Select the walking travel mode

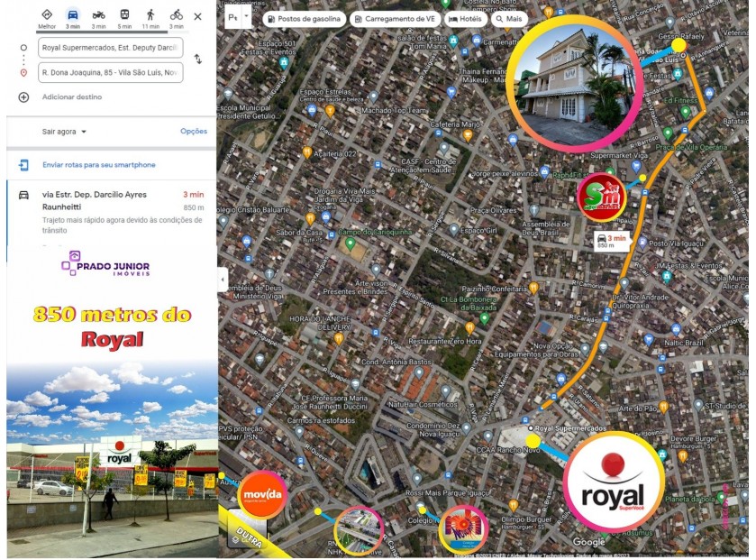(150, 19)
